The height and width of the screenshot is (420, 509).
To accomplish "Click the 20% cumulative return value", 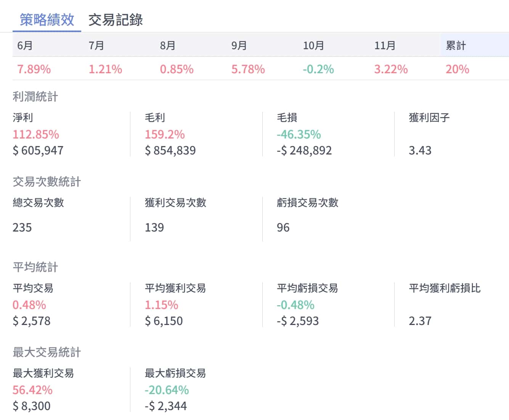I will 457,69.
